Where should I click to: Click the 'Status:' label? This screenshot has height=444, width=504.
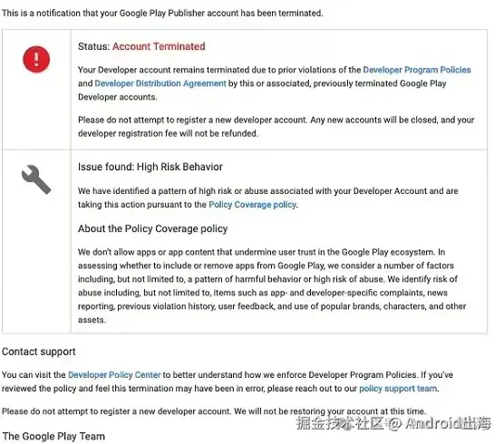tap(94, 46)
